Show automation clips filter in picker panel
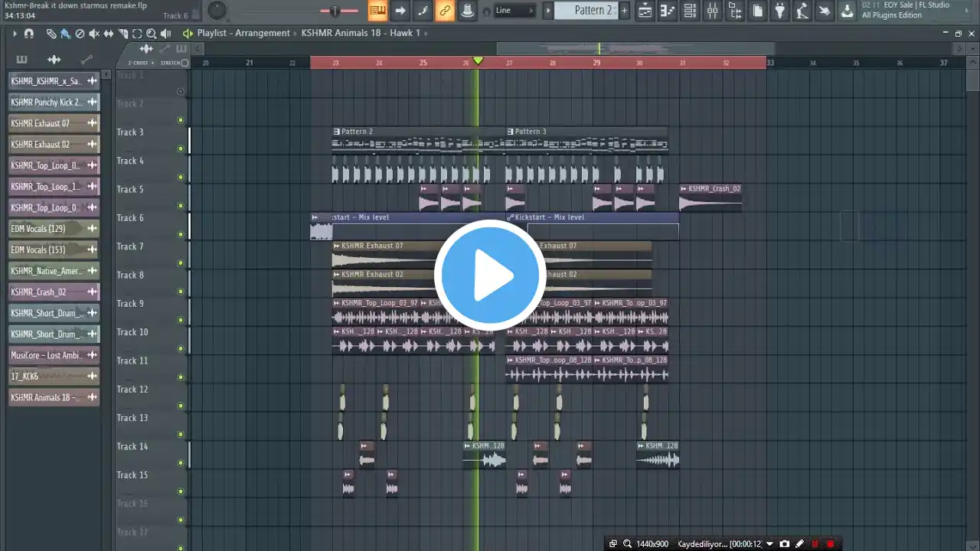980x551 pixels. click(87, 60)
